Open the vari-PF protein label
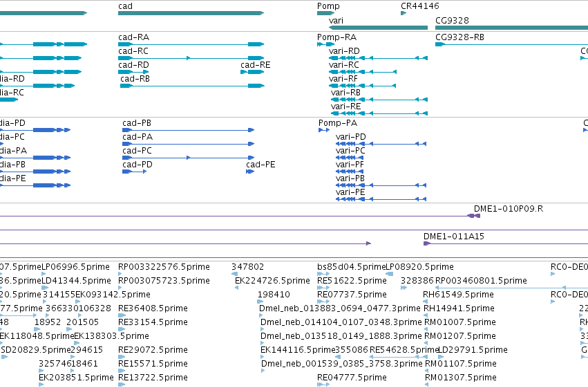This screenshot has width=588, height=388. (x=350, y=165)
